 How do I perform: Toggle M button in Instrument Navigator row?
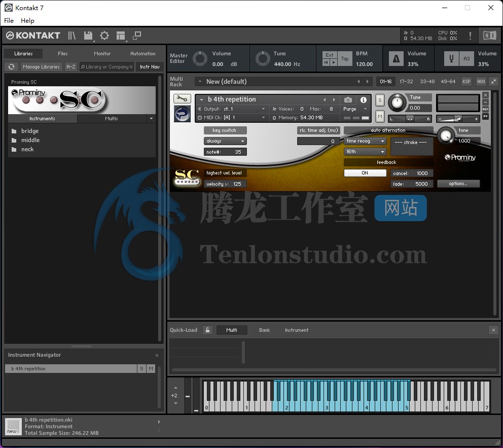(151, 369)
